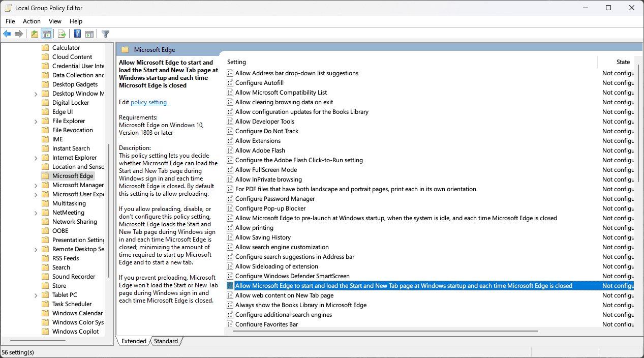
Task: Click the Export List toolbar icon
Action: (62, 34)
